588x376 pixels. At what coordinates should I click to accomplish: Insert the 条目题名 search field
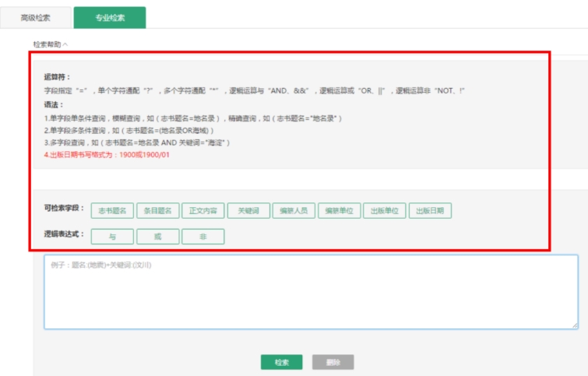158,210
